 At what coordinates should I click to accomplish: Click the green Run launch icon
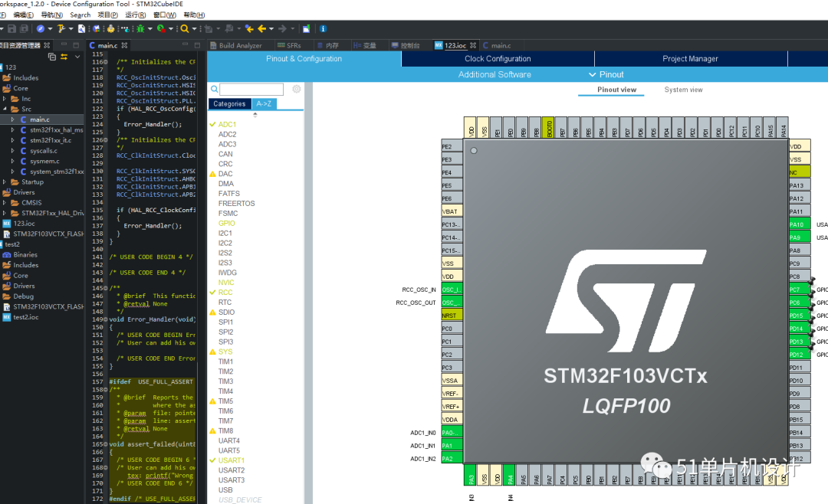pos(160,28)
